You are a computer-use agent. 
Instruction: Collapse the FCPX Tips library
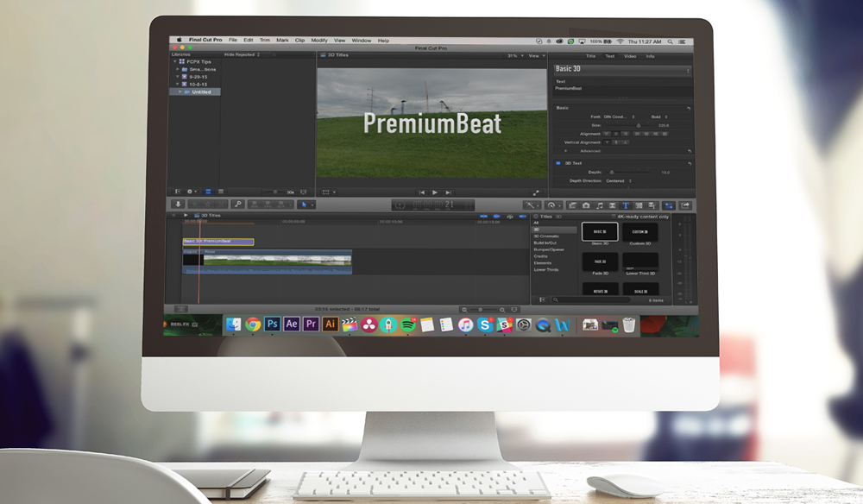click(175, 61)
